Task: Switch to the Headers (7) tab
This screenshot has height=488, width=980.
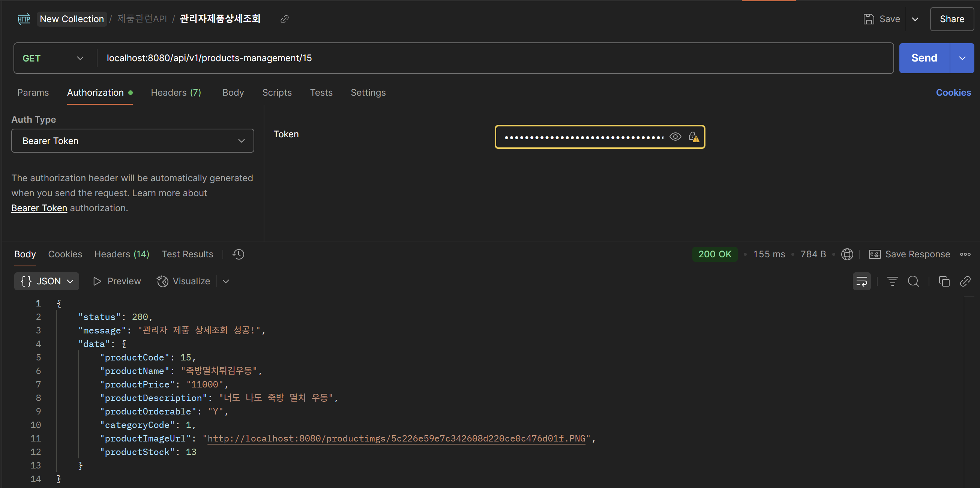Action: [x=176, y=92]
